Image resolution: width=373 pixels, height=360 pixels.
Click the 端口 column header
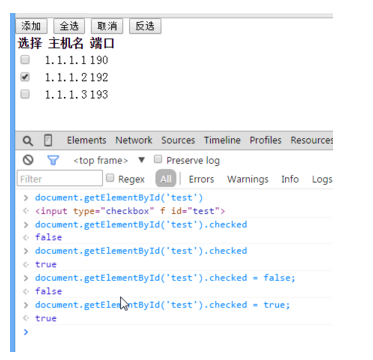102,43
